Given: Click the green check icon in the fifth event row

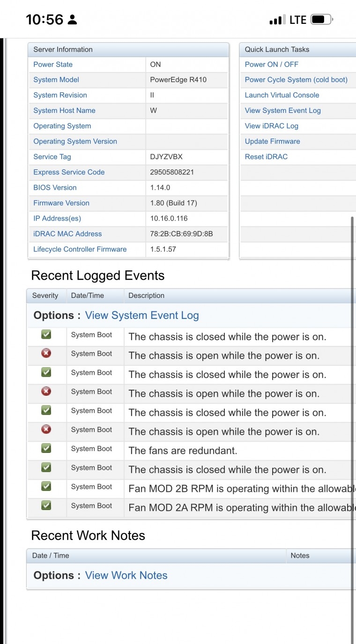Looking at the screenshot, I should (x=46, y=410).
